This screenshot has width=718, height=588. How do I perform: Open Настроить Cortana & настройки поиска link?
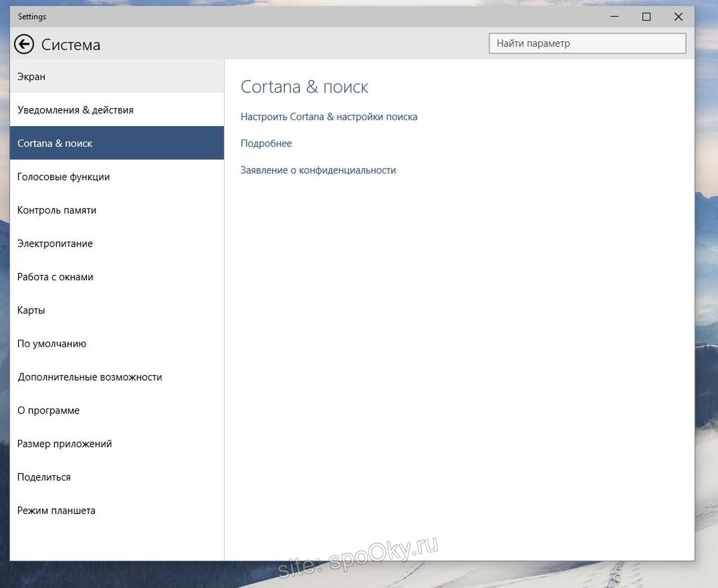coord(329,117)
